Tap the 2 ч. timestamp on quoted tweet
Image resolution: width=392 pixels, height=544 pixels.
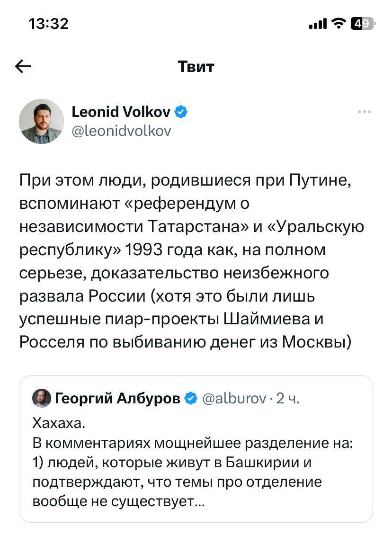(288, 399)
